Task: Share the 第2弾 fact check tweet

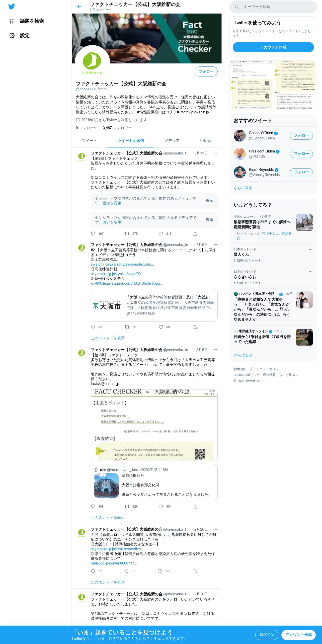Action: pyautogui.click(x=195, y=507)
